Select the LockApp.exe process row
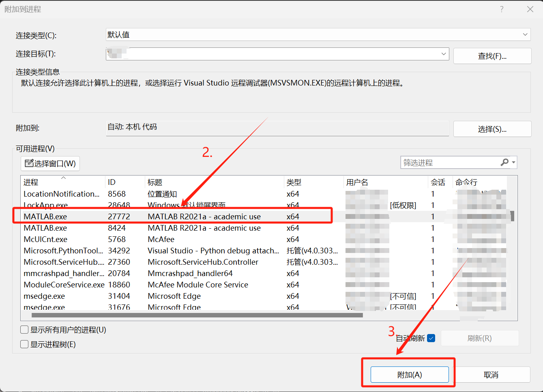Screen dimensions: 543x392 (264, 205)
